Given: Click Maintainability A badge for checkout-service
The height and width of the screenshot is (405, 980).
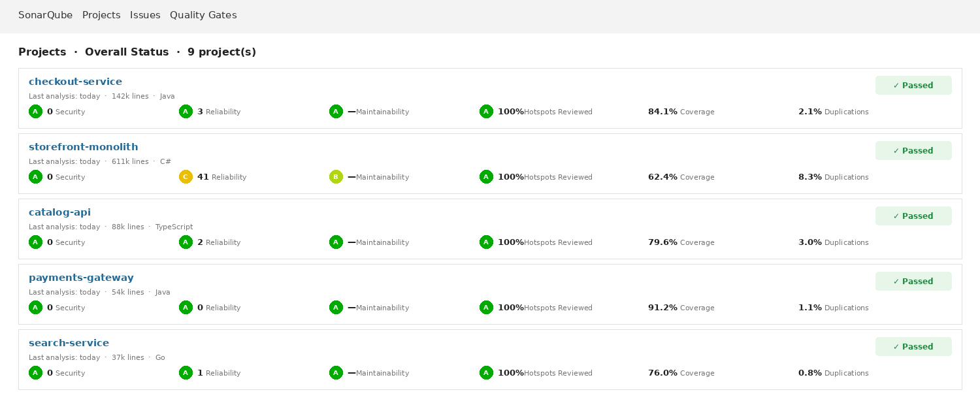Looking at the screenshot, I should click(x=336, y=112).
